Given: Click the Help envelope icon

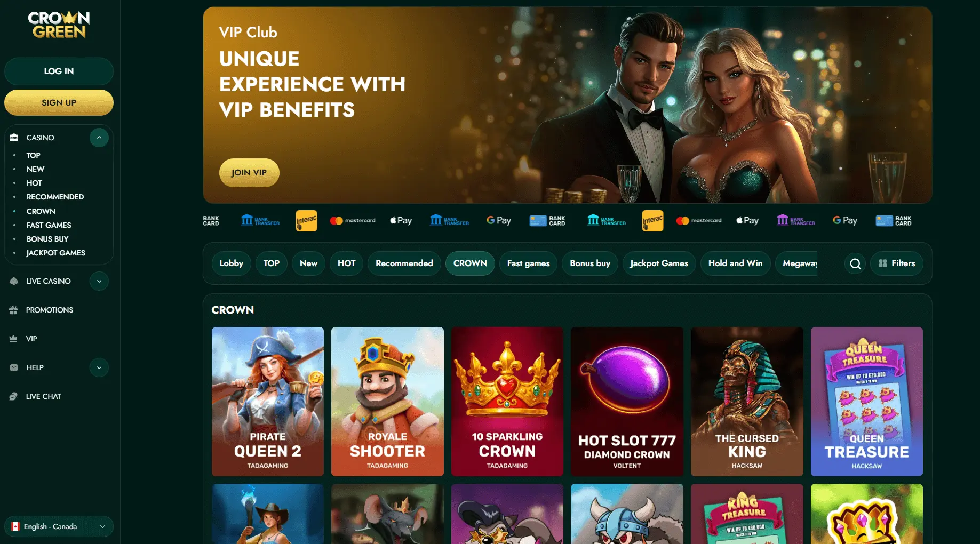Looking at the screenshot, I should [x=14, y=367].
